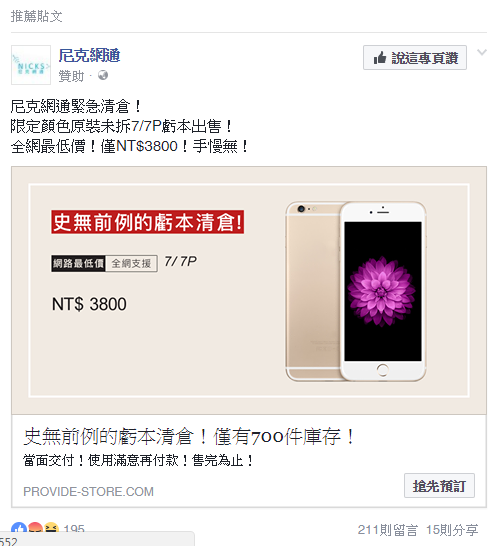Click the blue Like reaction icon

click(x=19, y=528)
